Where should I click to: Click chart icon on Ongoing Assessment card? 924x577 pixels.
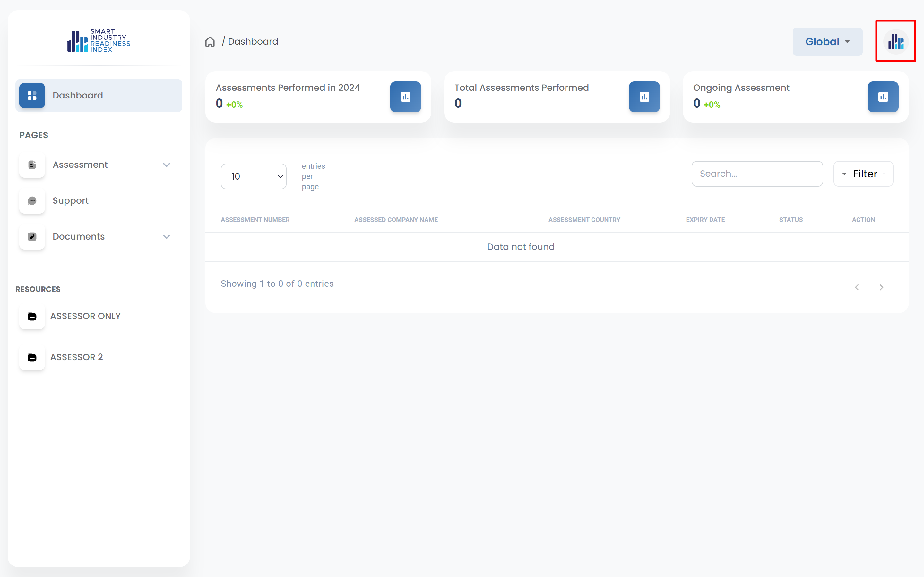(883, 97)
